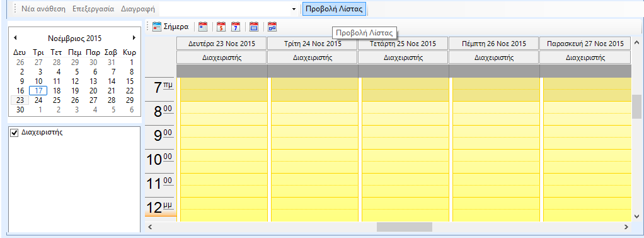Image resolution: width=644 pixels, height=238 pixels.
Task: Click the horizontal scrollbar thumb
Action: pos(405,227)
